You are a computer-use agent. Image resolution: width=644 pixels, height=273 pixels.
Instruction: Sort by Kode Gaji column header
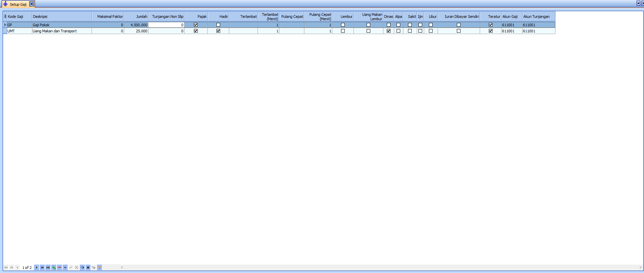pos(20,17)
